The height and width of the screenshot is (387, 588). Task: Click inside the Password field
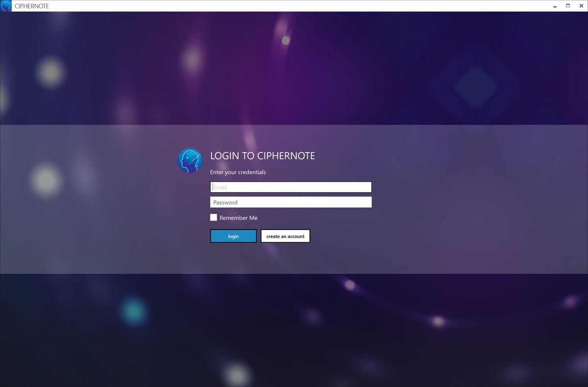[291, 202]
